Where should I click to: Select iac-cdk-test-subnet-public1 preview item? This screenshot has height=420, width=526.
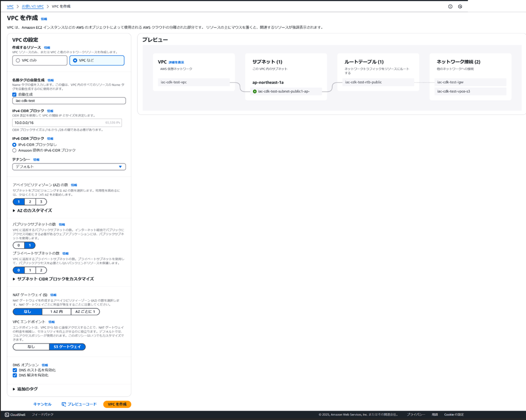[x=286, y=91]
